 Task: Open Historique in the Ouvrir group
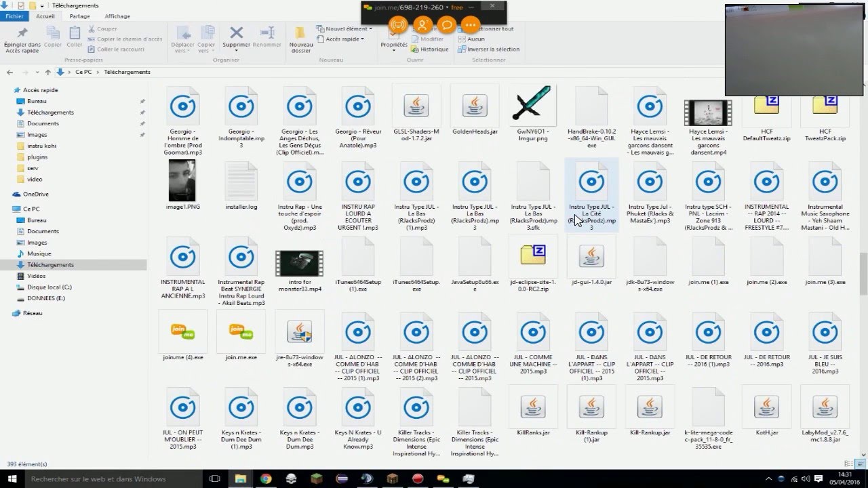pos(429,49)
